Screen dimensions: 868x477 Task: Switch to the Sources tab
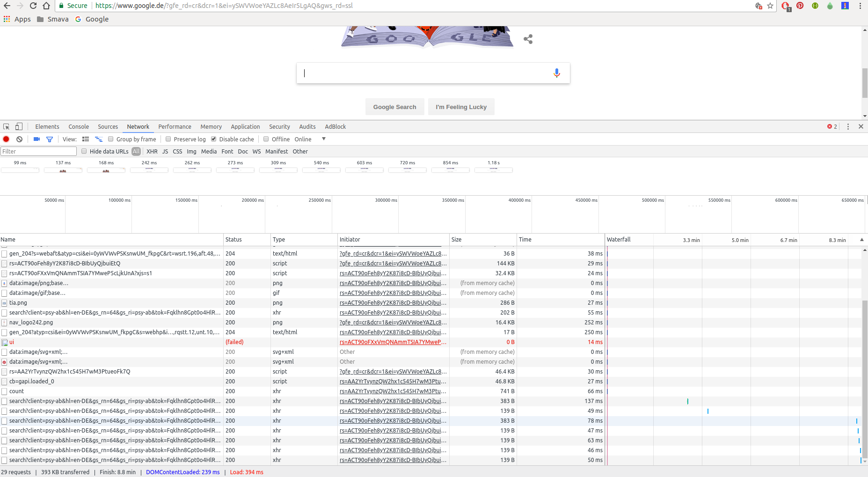(x=108, y=126)
